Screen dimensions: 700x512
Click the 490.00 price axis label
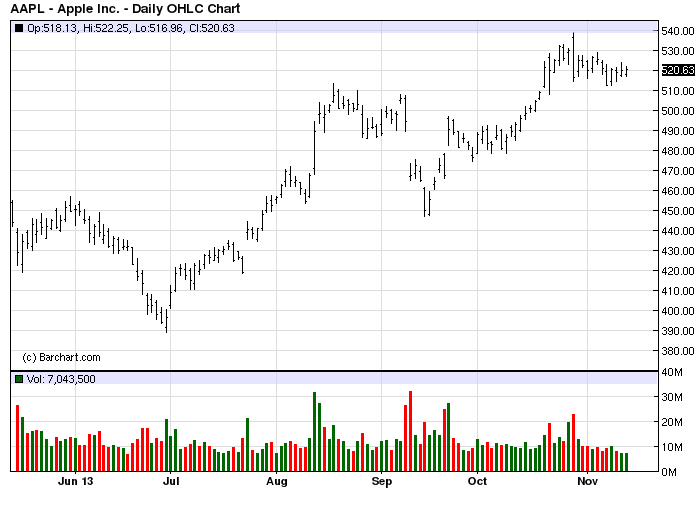pos(678,131)
